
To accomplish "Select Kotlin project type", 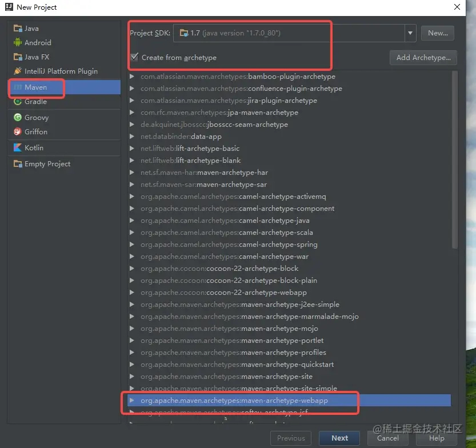I will click(65, 148).
